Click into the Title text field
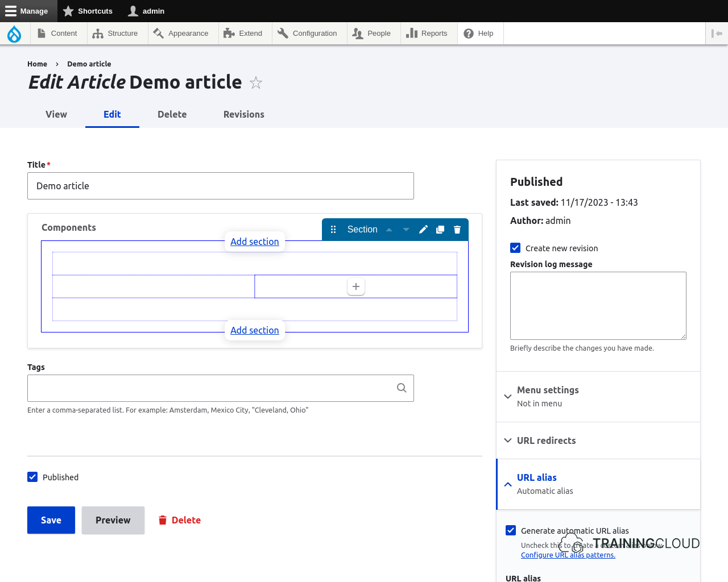The height and width of the screenshot is (582, 728). pos(221,186)
